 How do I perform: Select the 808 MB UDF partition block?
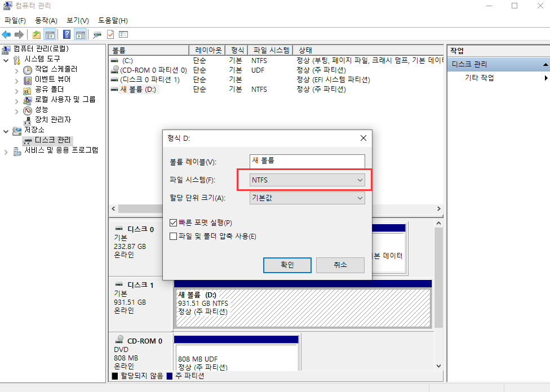[x=236, y=358]
